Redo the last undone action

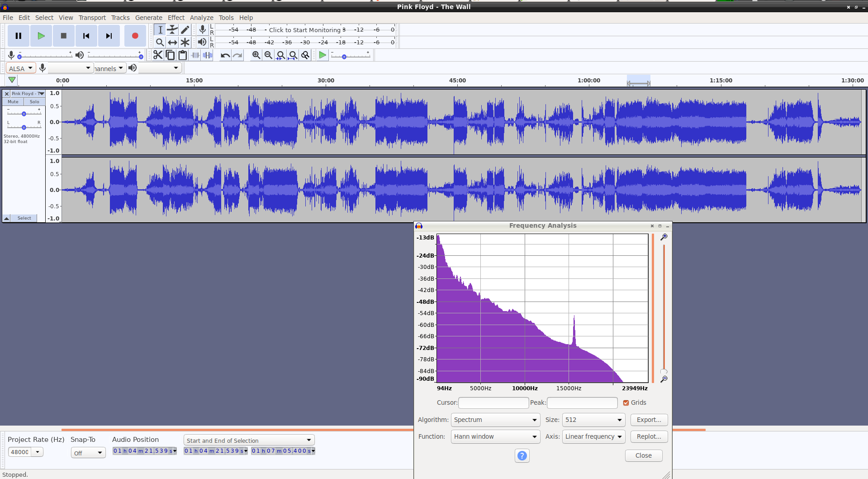(x=237, y=55)
